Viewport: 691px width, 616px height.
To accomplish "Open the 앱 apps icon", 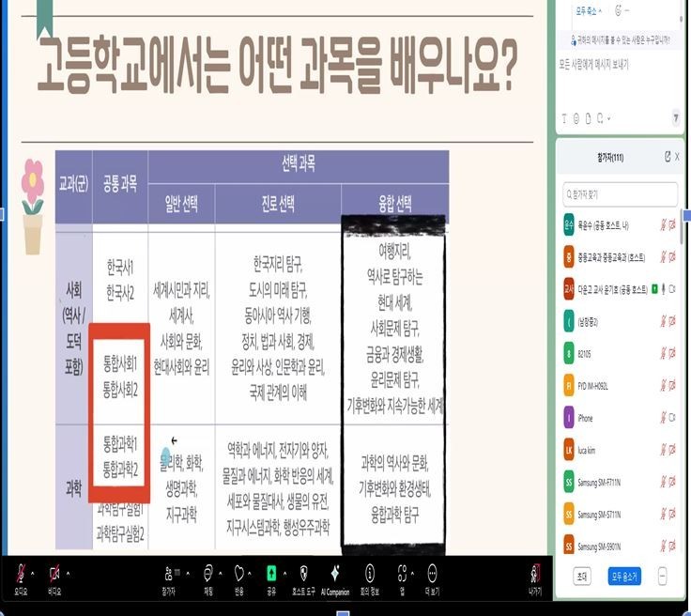I will pyautogui.click(x=402, y=573).
